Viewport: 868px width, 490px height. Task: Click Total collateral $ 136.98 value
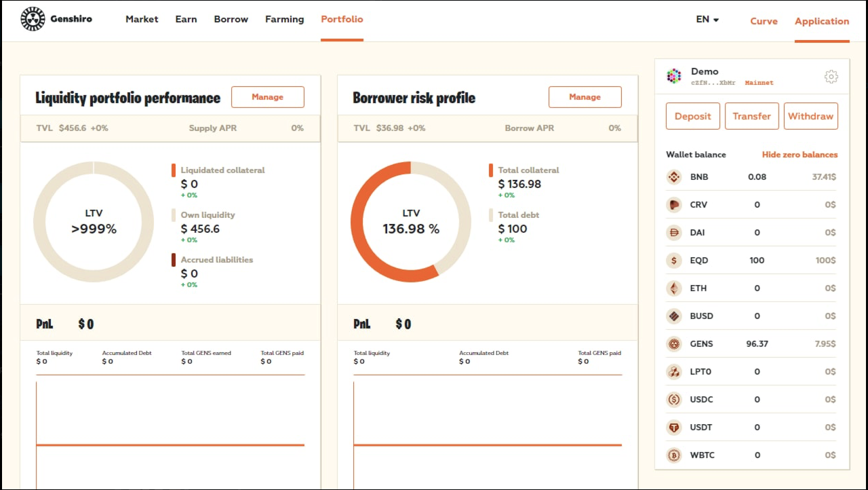point(519,185)
